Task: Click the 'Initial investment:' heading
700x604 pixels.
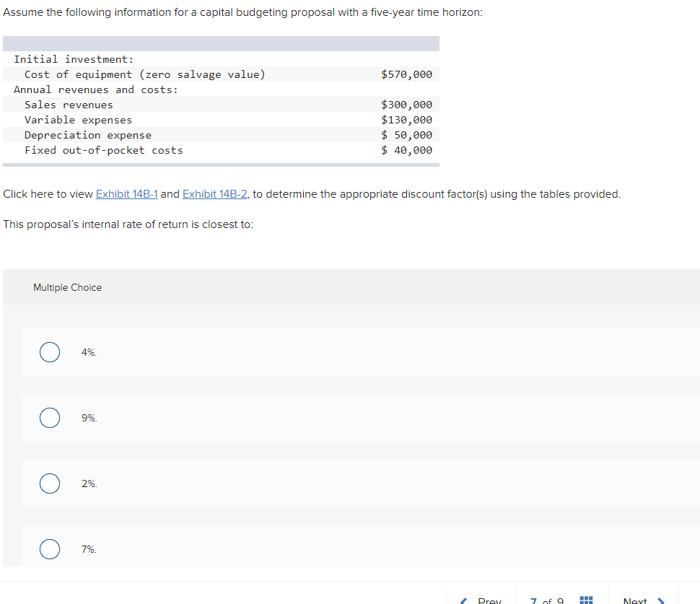Action: click(74, 59)
